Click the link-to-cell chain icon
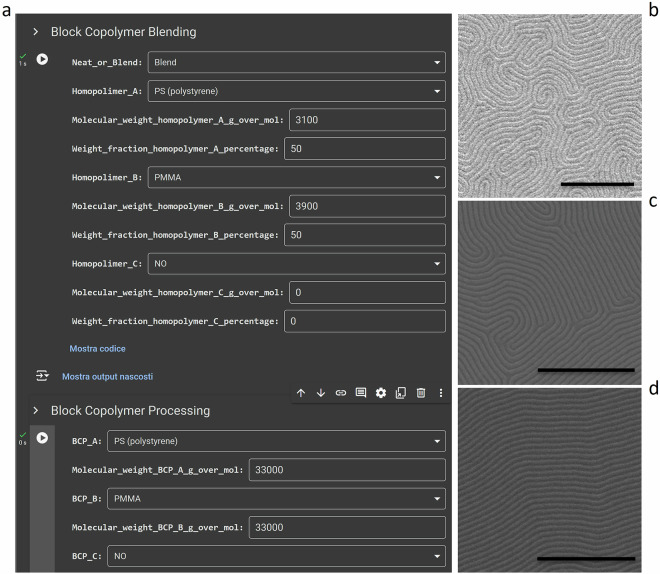This screenshot has height=574, width=660. click(341, 393)
